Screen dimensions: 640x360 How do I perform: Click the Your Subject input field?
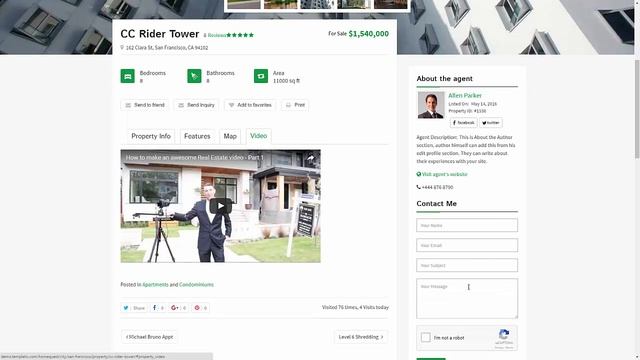tap(467, 265)
